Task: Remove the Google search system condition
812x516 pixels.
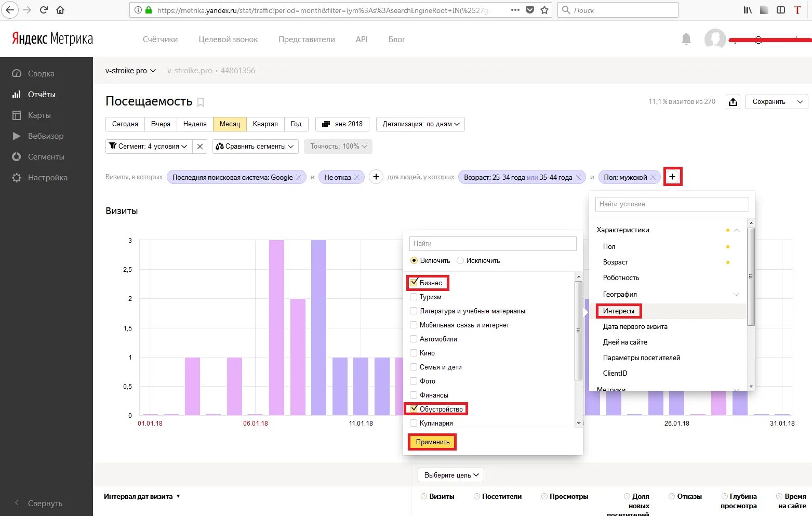Action: click(x=299, y=177)
